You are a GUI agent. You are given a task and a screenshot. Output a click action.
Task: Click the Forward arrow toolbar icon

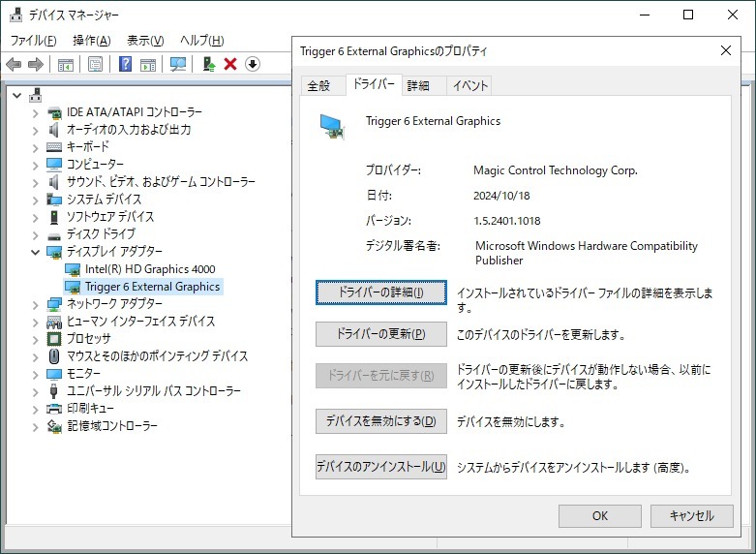tap(35, 64)
